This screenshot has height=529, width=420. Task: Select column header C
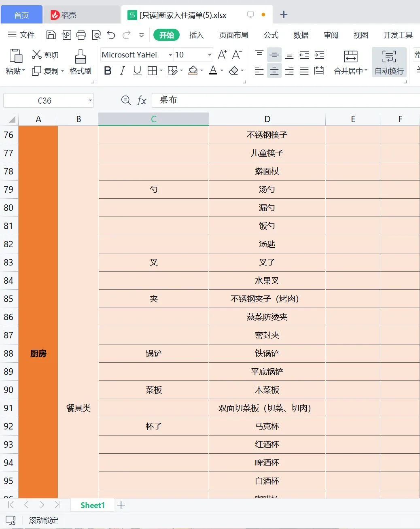(x=153, y=119)
